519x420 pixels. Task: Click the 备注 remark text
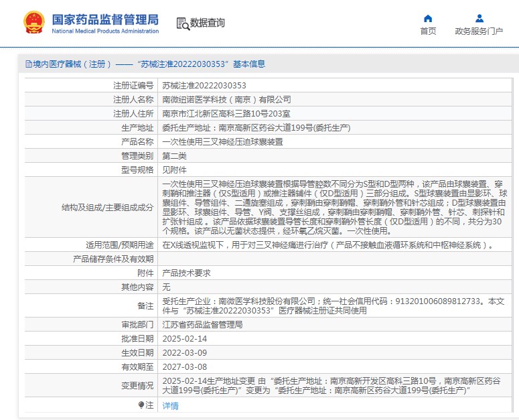coord(333,306)
